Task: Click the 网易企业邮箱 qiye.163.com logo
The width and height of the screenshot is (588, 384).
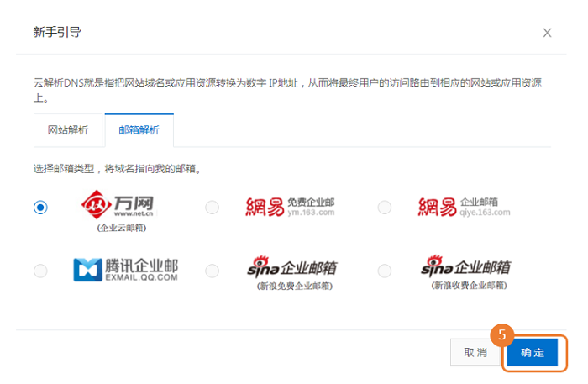Action: tap(464, 207)
